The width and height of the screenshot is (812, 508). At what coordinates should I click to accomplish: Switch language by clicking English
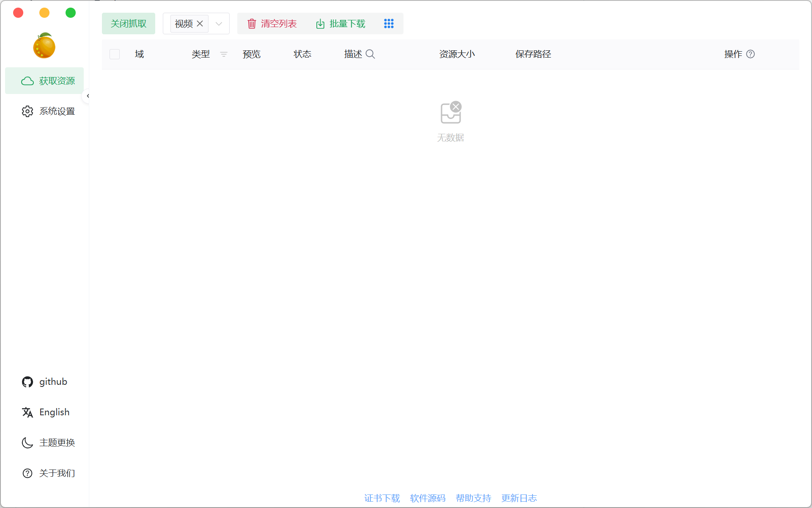(54, 412)
